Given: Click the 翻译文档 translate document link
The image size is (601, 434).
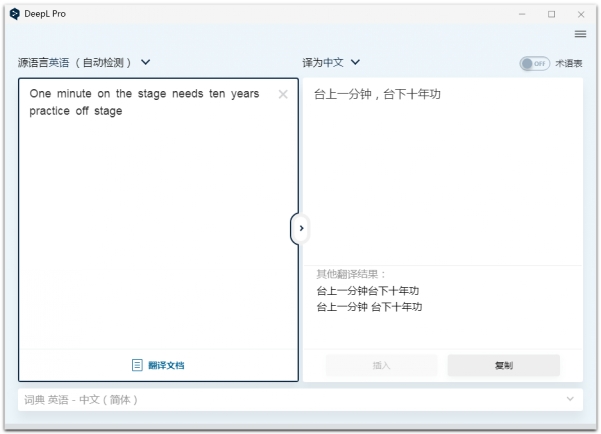Looking at the screenshot, I should point(166,365).
